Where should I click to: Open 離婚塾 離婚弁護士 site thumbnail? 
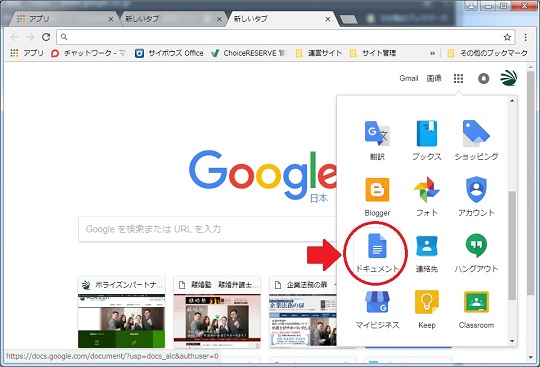(217, 312)
